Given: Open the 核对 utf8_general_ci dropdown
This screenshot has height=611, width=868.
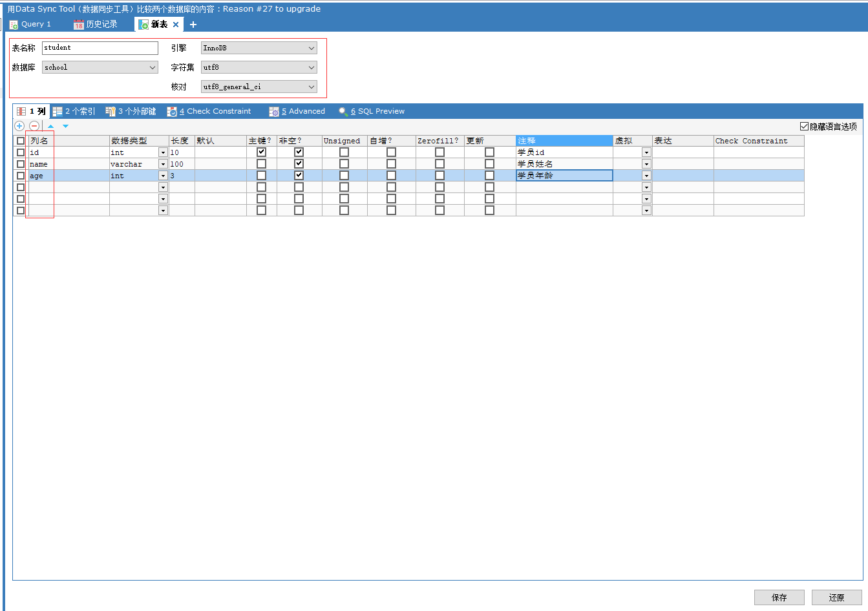Looking at the screenshot, I should point(259,87).
